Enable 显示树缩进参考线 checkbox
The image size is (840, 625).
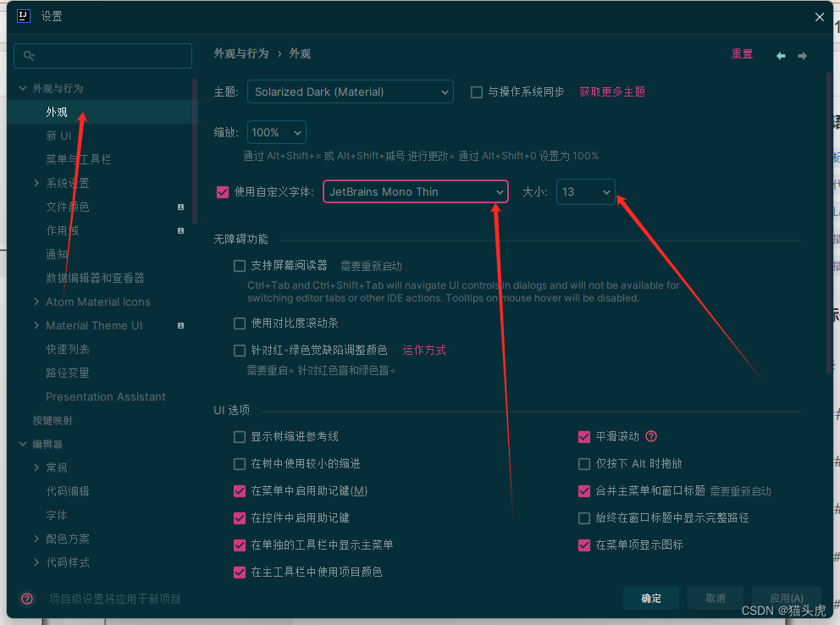pos(240,437)
